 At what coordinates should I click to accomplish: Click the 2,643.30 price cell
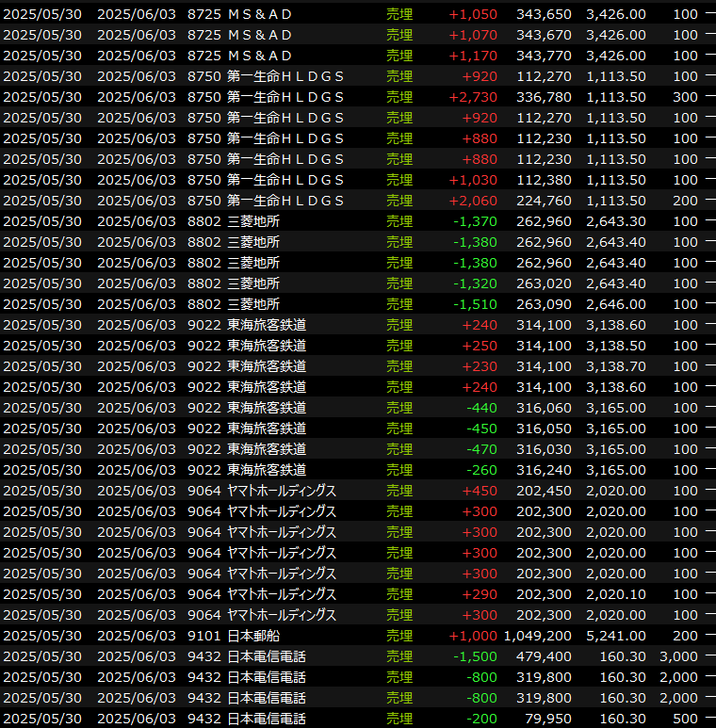click(615, 221)
